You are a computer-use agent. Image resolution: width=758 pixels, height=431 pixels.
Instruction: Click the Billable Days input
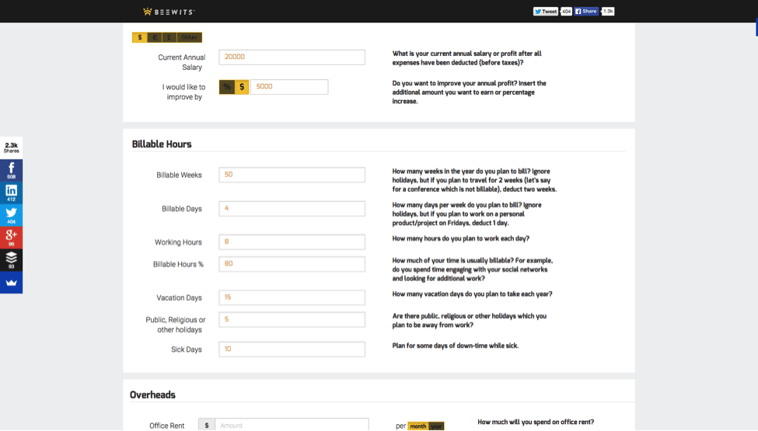pyautogui.click(x=292, y=209)
